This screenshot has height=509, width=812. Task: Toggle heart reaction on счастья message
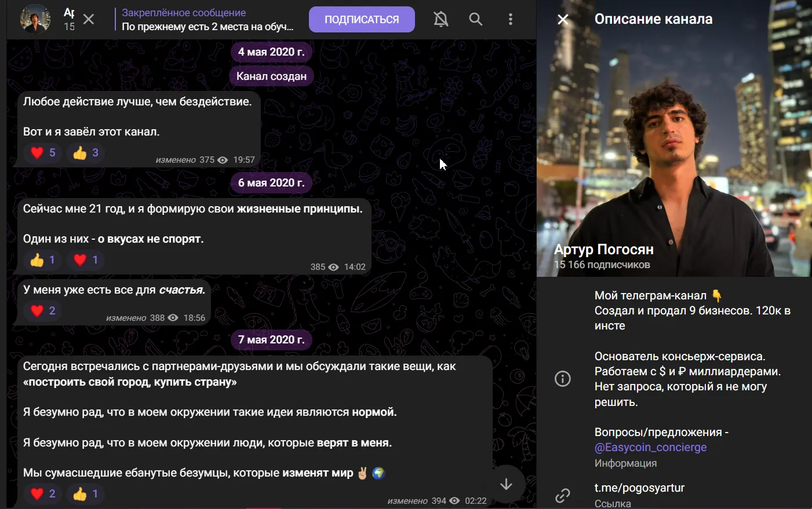tap(43, 311)
